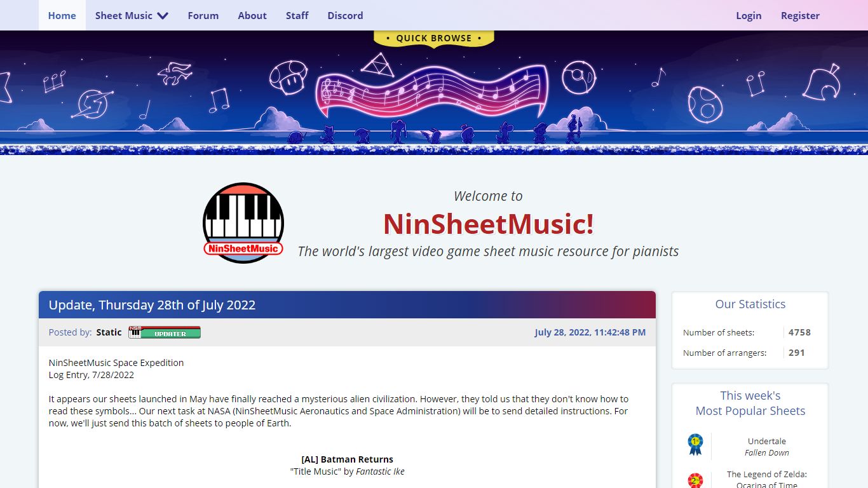
Task: Select the arrangers count 291
Action: tap(797, 353)
